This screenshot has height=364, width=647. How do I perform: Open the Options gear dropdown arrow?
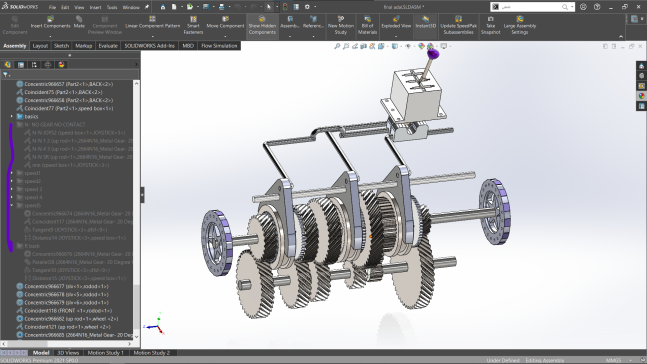tap(315, 7)
